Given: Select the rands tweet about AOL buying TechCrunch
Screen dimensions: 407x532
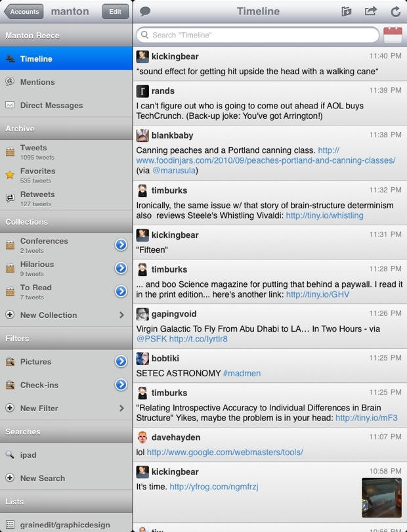Looking at the screenshot, I should tap(270, 103).
